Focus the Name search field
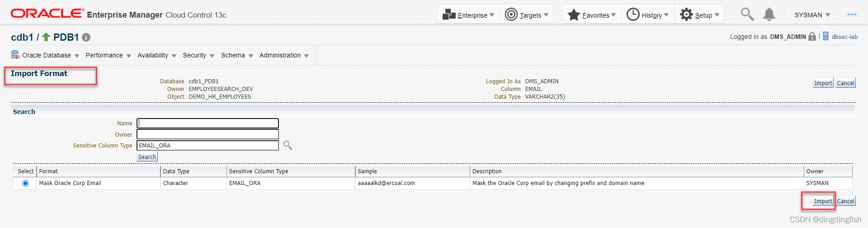 tap(208, 123)
